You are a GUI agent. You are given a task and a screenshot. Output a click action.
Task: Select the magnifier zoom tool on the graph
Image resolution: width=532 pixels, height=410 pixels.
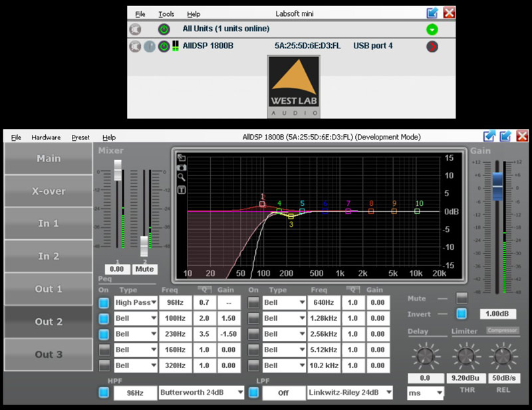pos(182,177)
